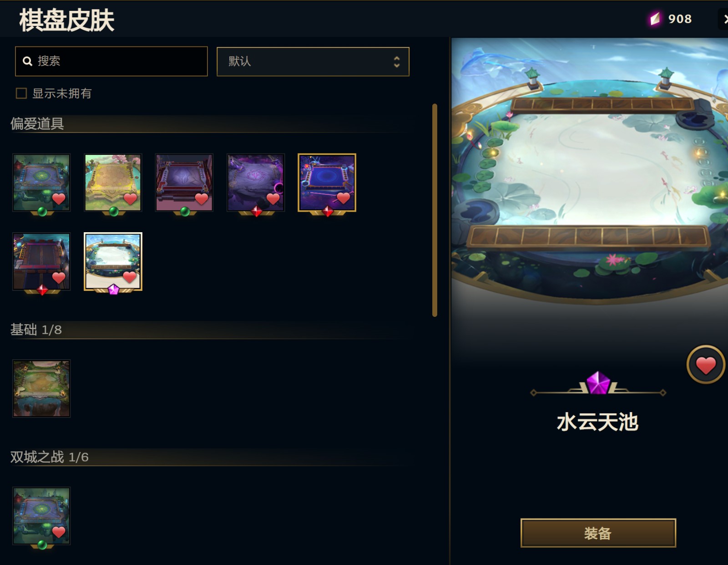The height and width of the screenshot is (565, 728).
Task: Click the green gem under first favorite arena
Action: click(42, 212)
